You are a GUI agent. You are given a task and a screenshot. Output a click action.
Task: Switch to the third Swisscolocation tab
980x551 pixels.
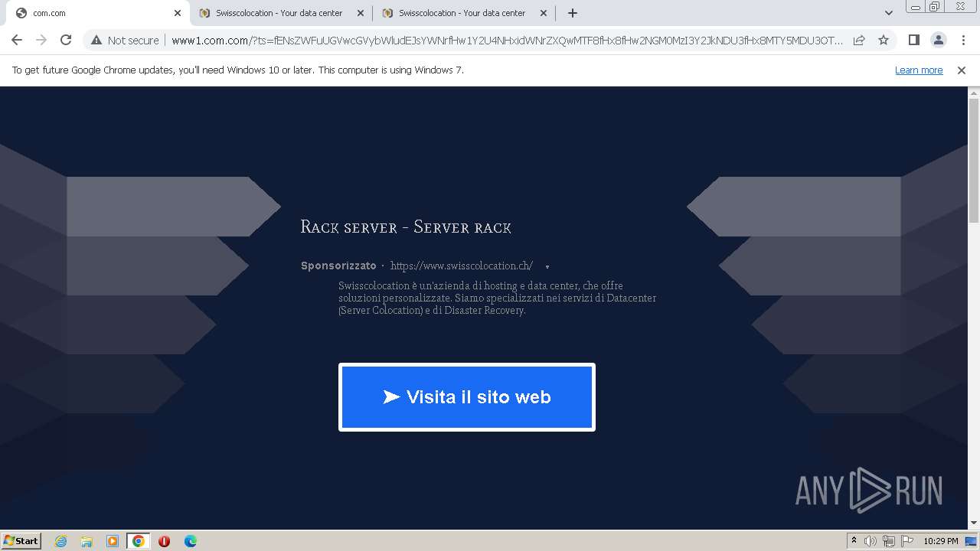pos(462,13)
